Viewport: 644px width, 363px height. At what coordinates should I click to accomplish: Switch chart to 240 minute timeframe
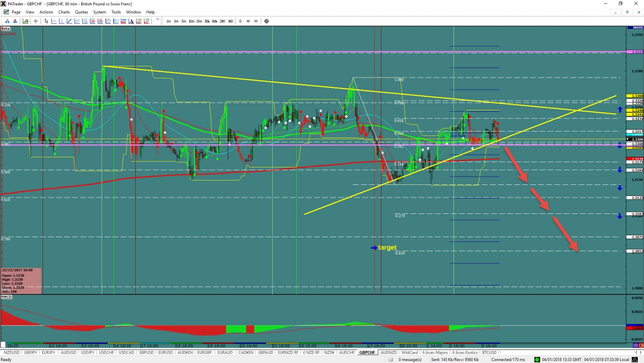click(x=222, y=21)
